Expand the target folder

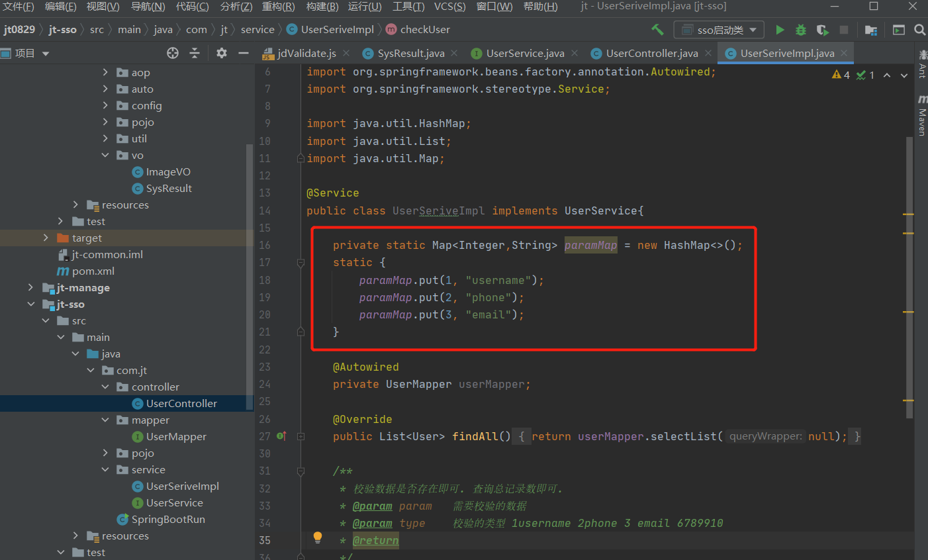[46, 238]
